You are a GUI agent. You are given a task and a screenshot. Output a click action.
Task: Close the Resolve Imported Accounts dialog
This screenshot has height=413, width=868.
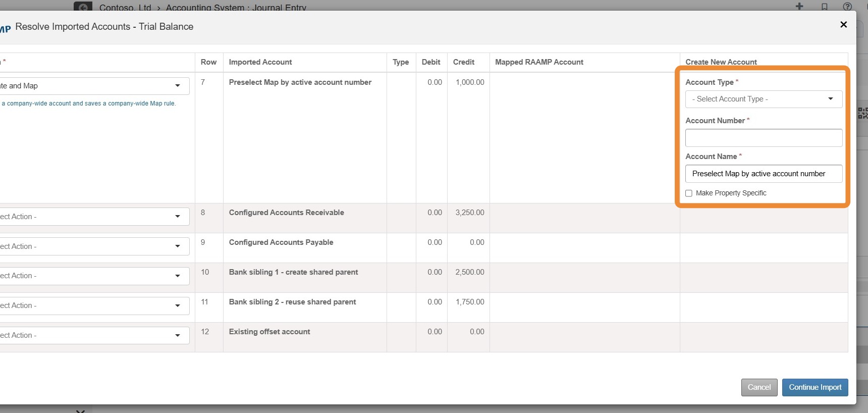coord(843,24)
